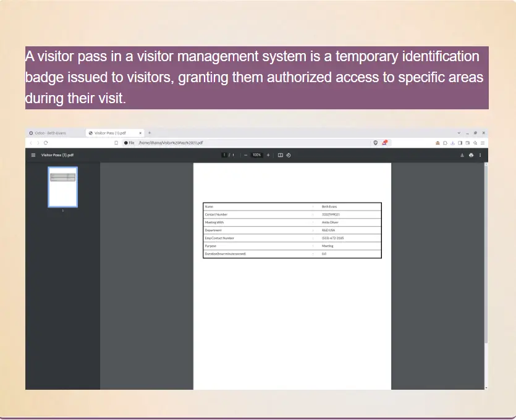Viewport: 516px width, 420px height.
Task: Open PDF viewer more actions menu
Action: 480,155
